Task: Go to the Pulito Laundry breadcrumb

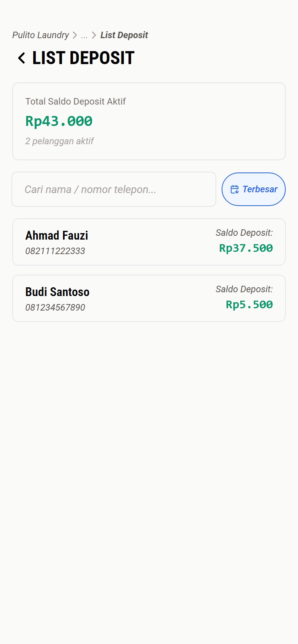Action: click(40, 35)
